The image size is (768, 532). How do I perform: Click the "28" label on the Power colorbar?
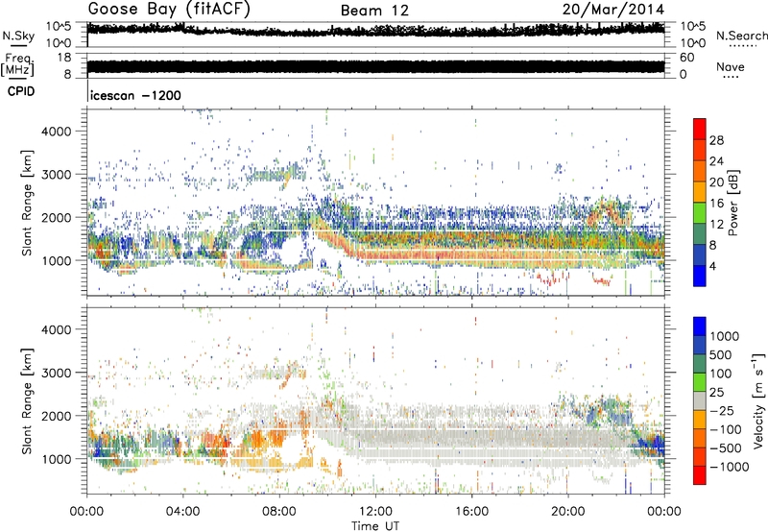[x=716, y=140]
